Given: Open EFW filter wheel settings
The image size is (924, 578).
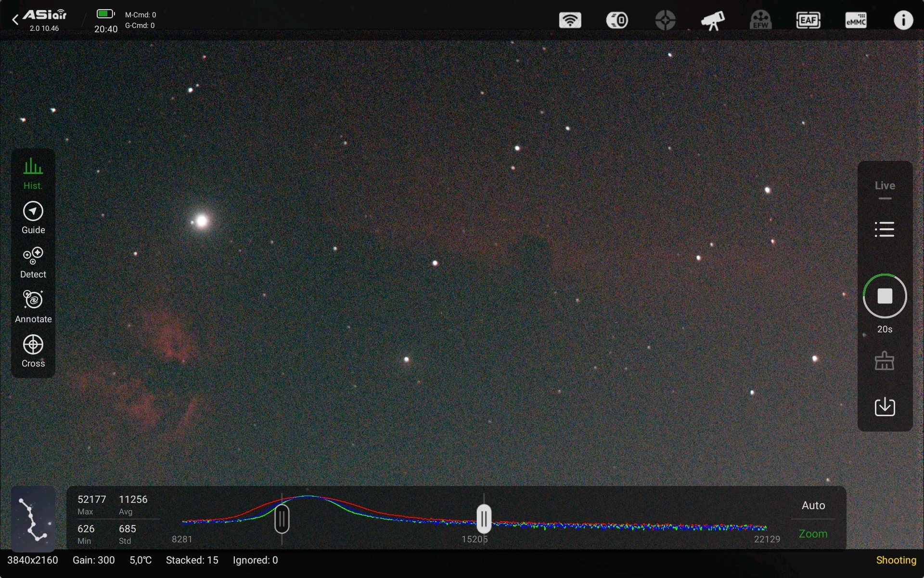Looking at the screenshot, I should tap(760, 20).
